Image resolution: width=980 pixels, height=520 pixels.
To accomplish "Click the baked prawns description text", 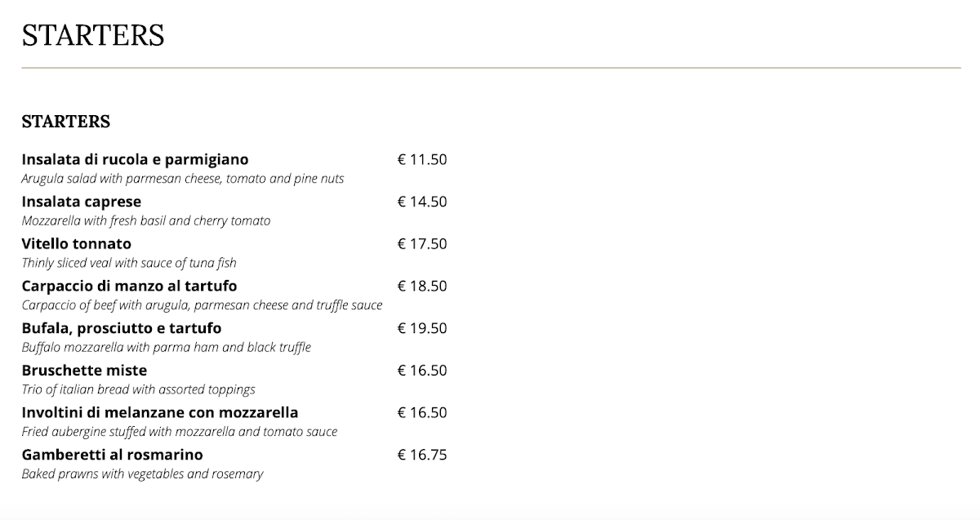I will pos(143,473).
